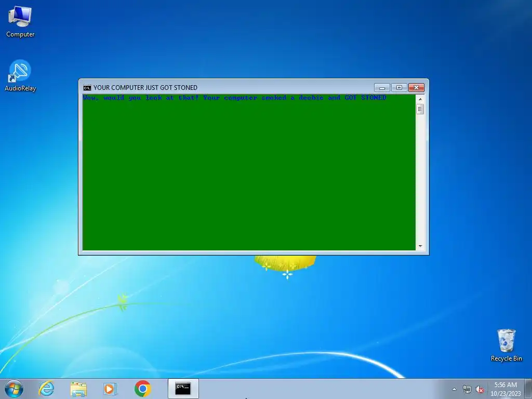This screenshot has width=532, height=399.
Task: Open Internet Explorer from the taskbar
Action: 46,389
